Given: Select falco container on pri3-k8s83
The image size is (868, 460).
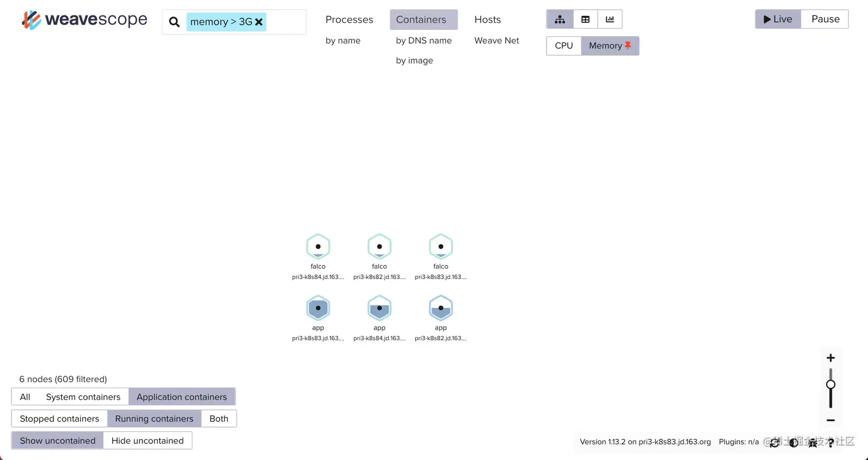Looking at the screenshot, I should (441, 246).
